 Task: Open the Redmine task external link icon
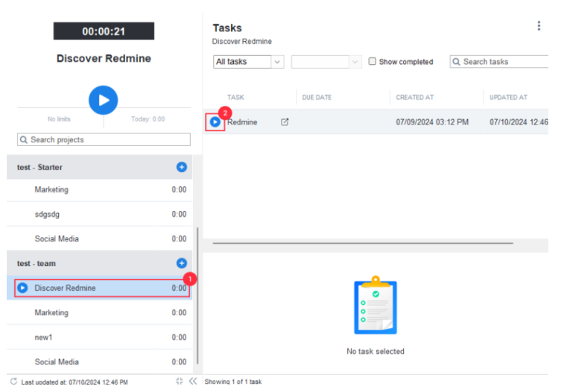click(285, 122)
